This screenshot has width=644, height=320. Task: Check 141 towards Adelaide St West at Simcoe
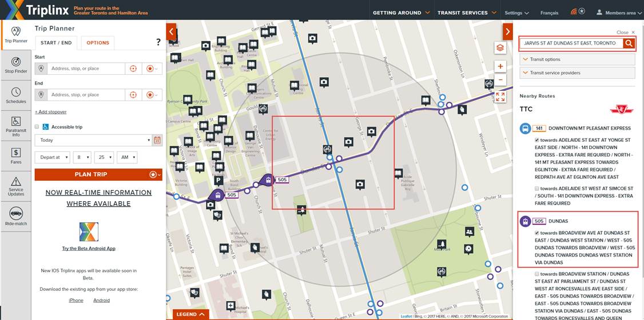click(x=537, y=189)
